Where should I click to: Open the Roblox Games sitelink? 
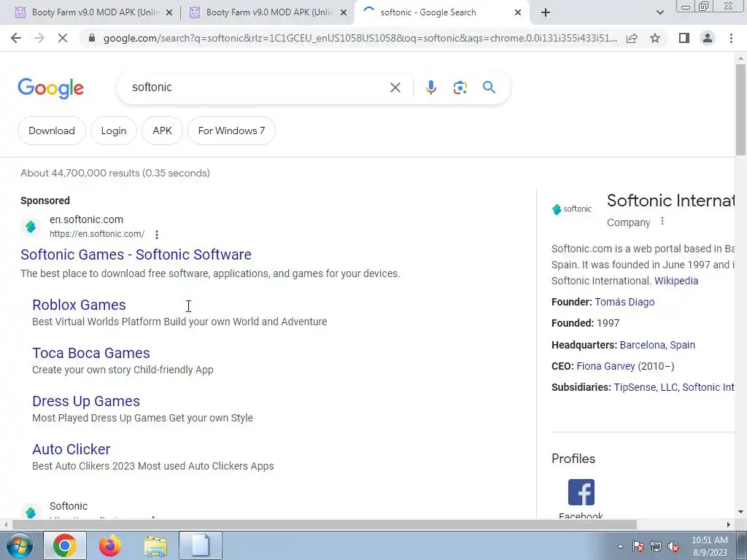coord(79,305)
